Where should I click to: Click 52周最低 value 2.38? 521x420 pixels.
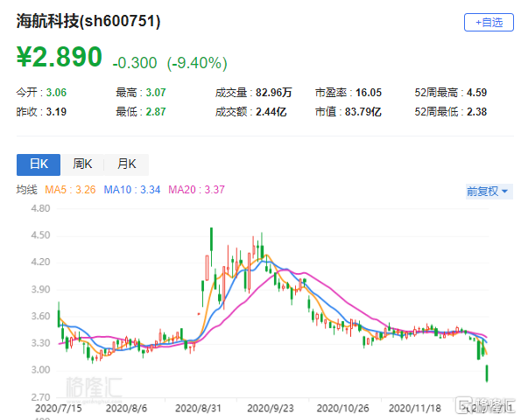[x=476, y=112]
